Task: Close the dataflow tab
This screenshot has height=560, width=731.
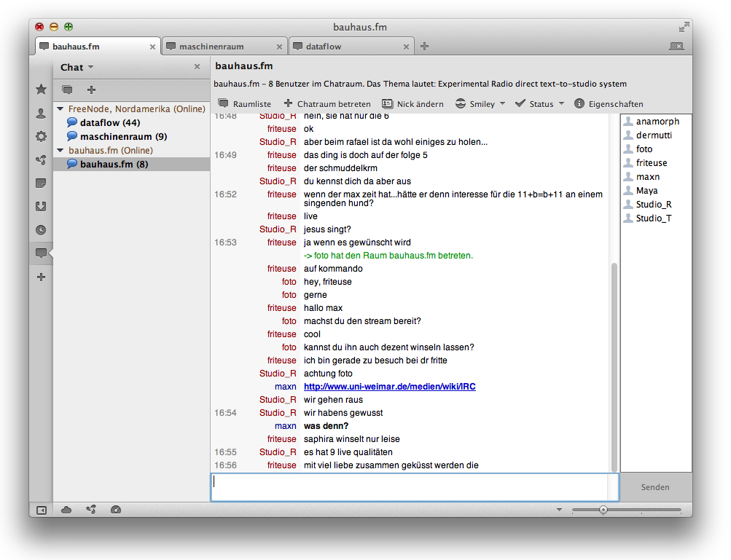Action: click(406, 47)
